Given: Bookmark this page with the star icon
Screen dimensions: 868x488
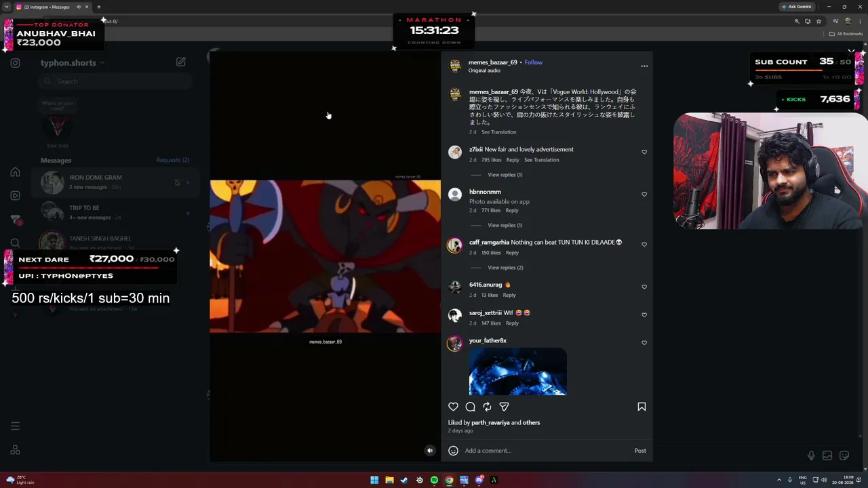Looking at the screenshot, I should [819, 21].
